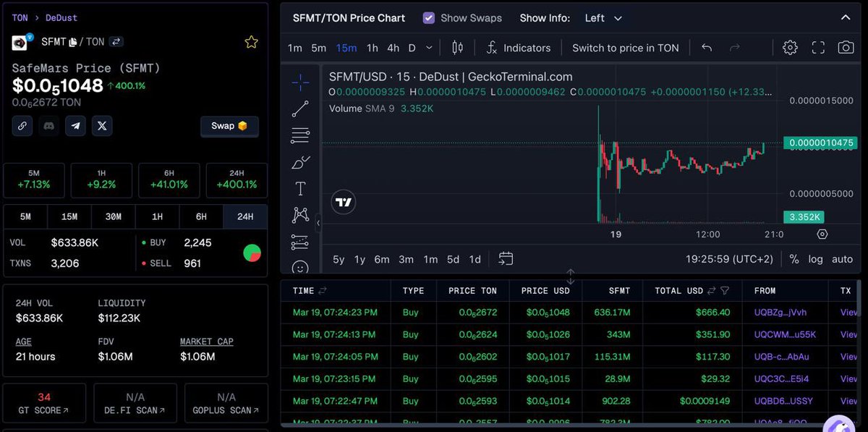868x432 pixels.
Task: Open the Discord community icon
Action: pos(48,126)
